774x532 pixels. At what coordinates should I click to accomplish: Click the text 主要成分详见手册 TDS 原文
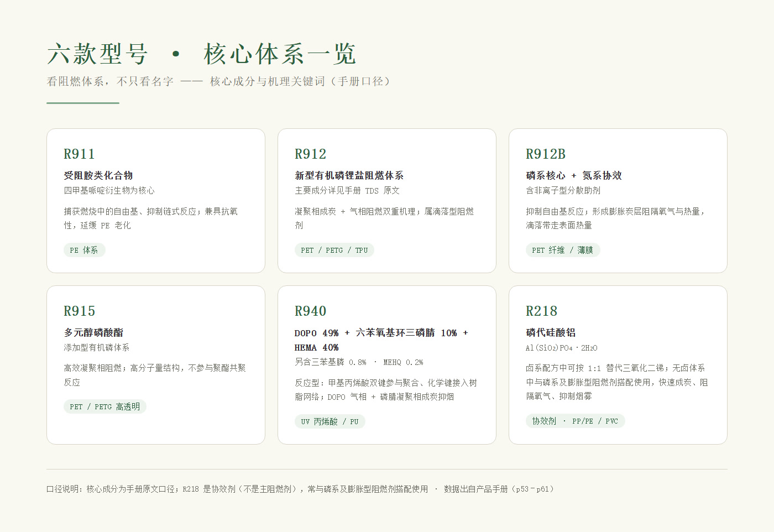click(347, 190)
